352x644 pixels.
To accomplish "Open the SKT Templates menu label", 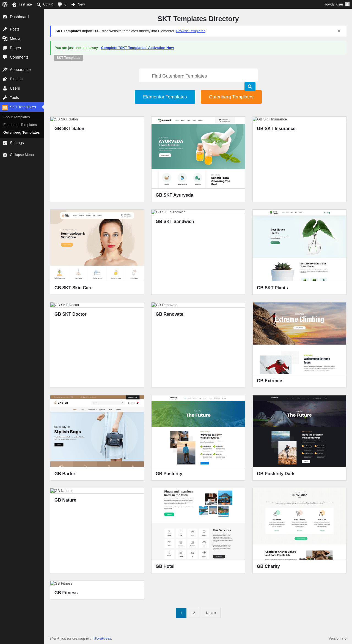I will pyautogui.click(x=23, y=107).
